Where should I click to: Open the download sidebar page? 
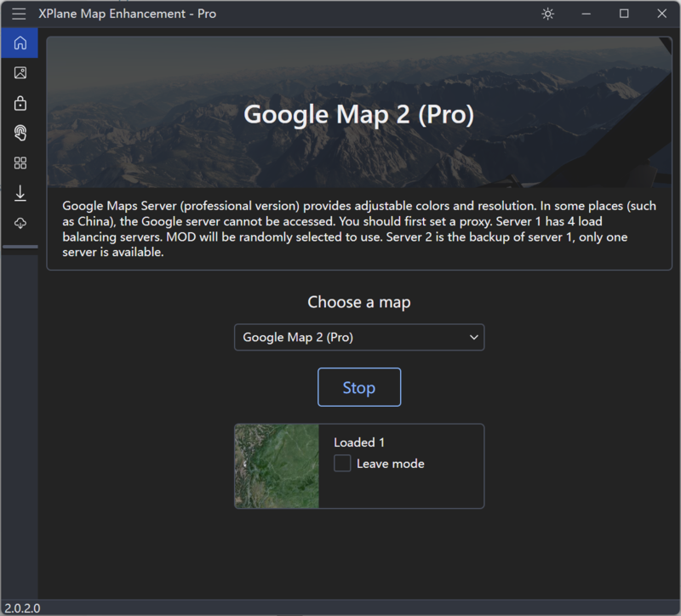(20, 193)
